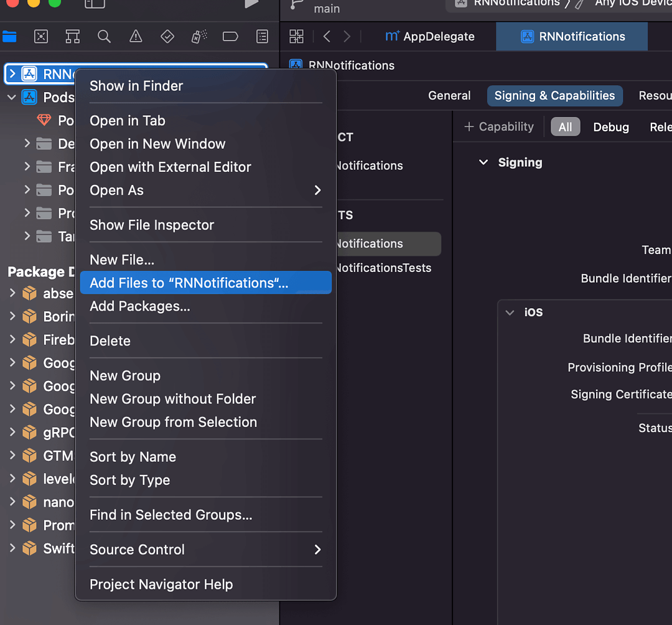Click the + Capability button

(x=498, y=126)
